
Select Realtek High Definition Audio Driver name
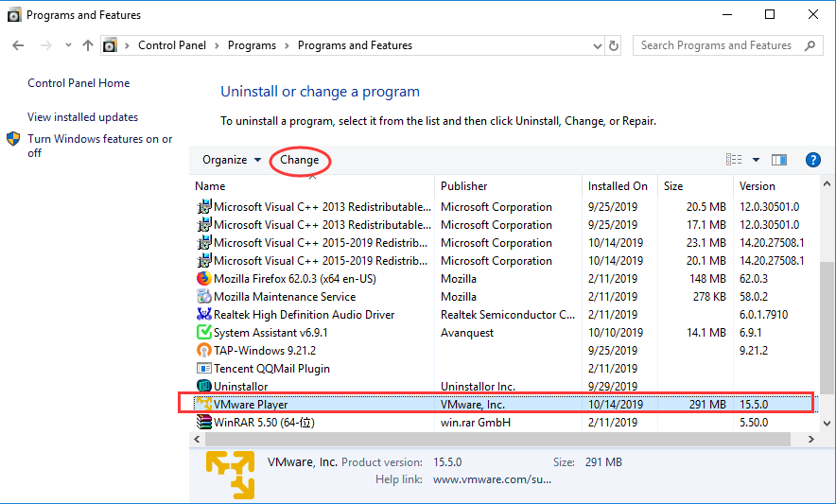[x=304, y=315]
